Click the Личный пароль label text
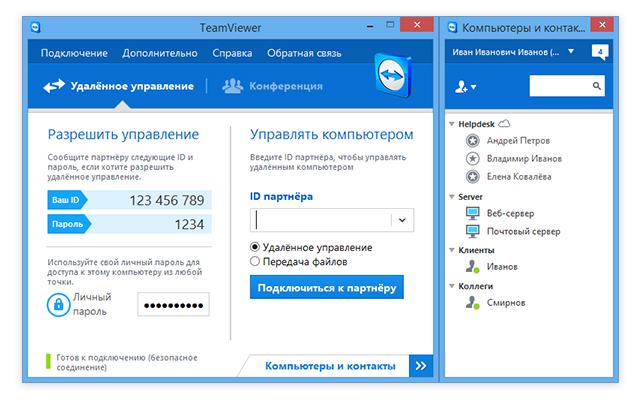 92,304
